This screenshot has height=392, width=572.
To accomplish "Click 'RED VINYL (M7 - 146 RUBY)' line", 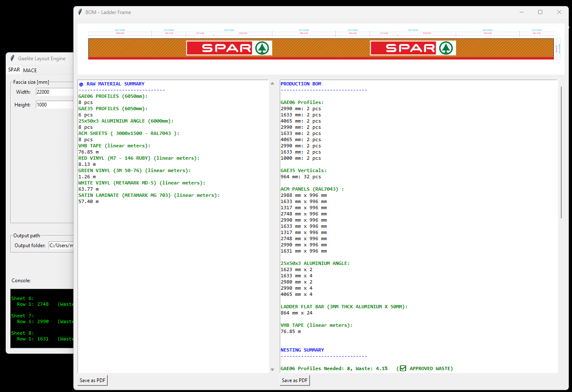I will pyautogui.click(x=139, y=158).
